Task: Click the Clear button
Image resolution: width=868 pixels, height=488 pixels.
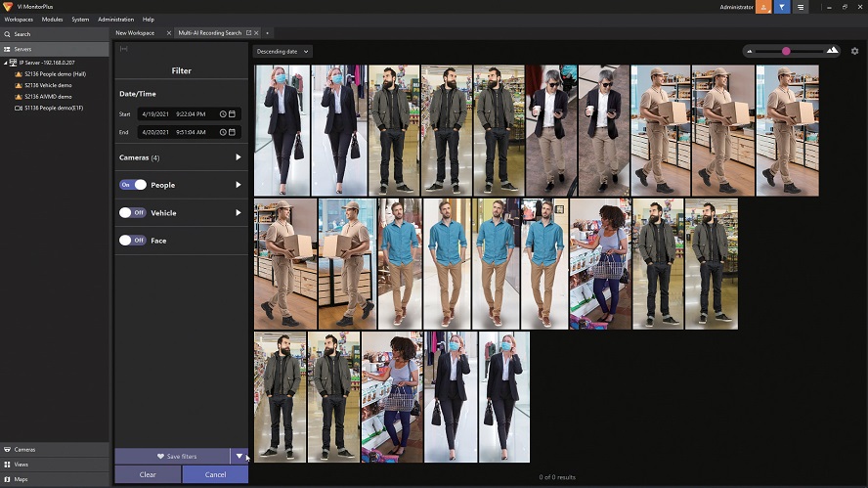Action: click(x=148, y=474)
